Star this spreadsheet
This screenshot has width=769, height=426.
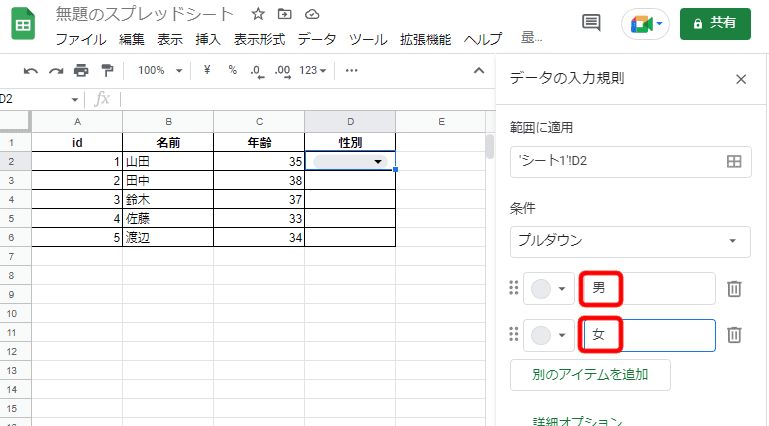pos(258,14)
